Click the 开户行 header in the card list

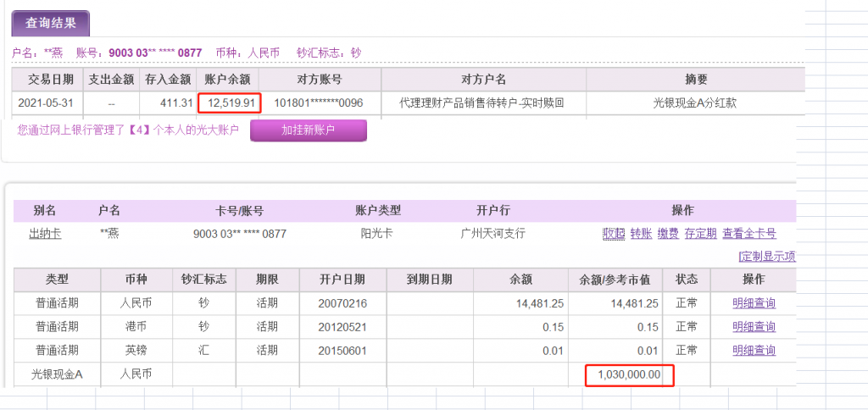[x=492, y=211]
